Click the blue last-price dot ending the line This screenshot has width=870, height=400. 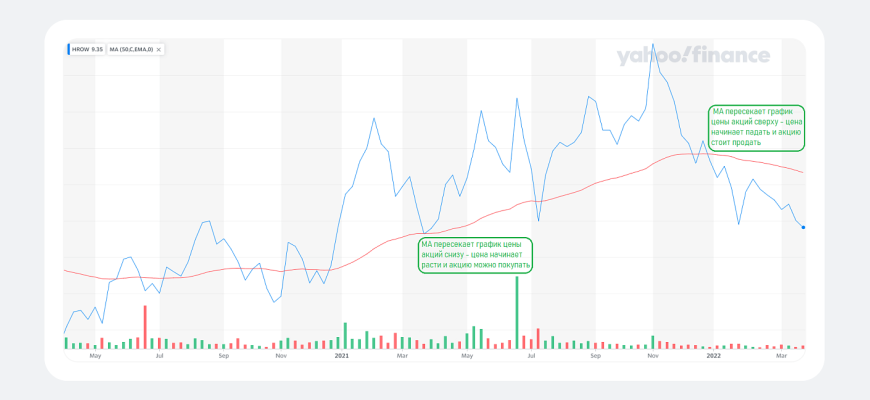click(x=803, y=227)
